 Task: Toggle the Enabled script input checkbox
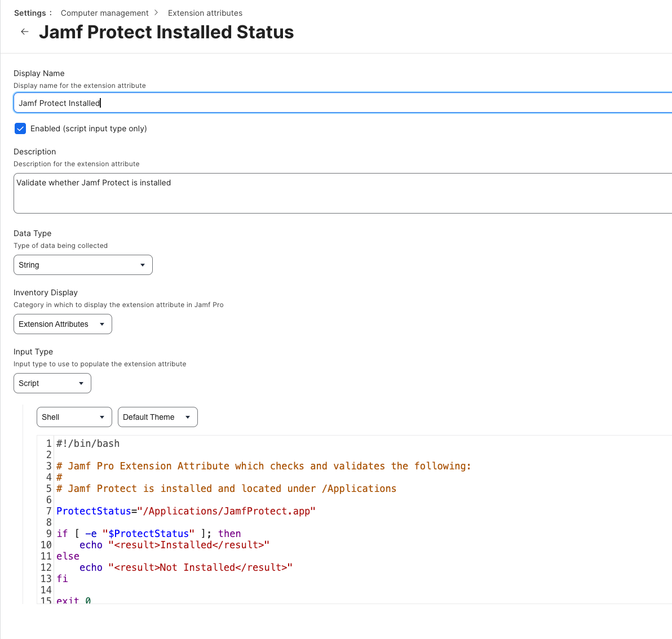click(x=20, y=128)
